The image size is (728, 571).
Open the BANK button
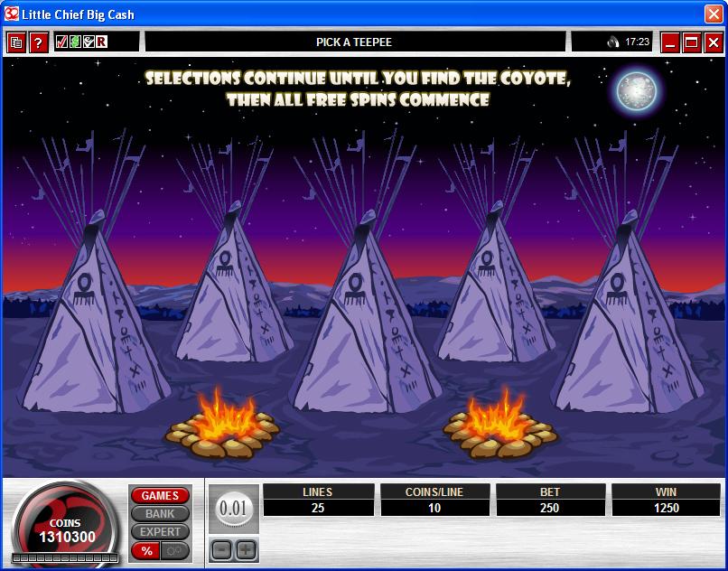point(160,513)
